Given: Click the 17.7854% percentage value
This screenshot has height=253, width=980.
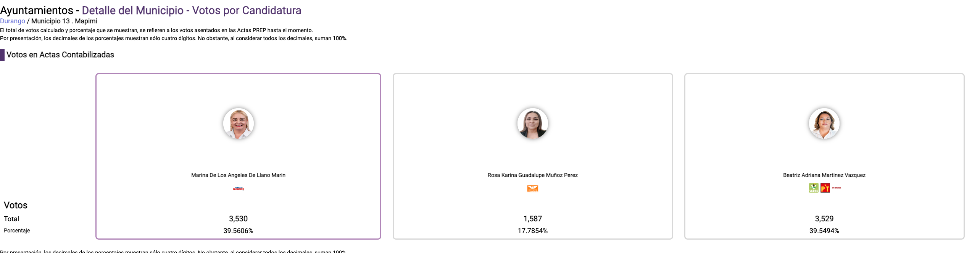Looking at the screenshot, I should (x=532, y=231).
